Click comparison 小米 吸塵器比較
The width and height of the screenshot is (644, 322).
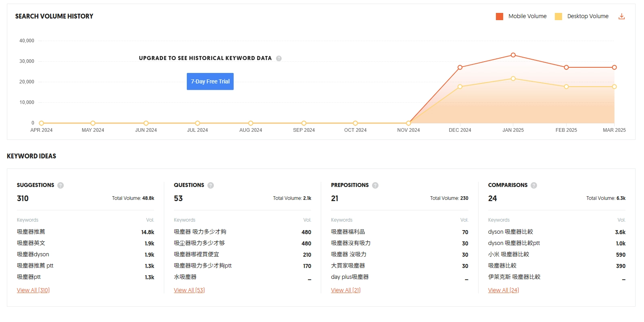pos(508,254)
